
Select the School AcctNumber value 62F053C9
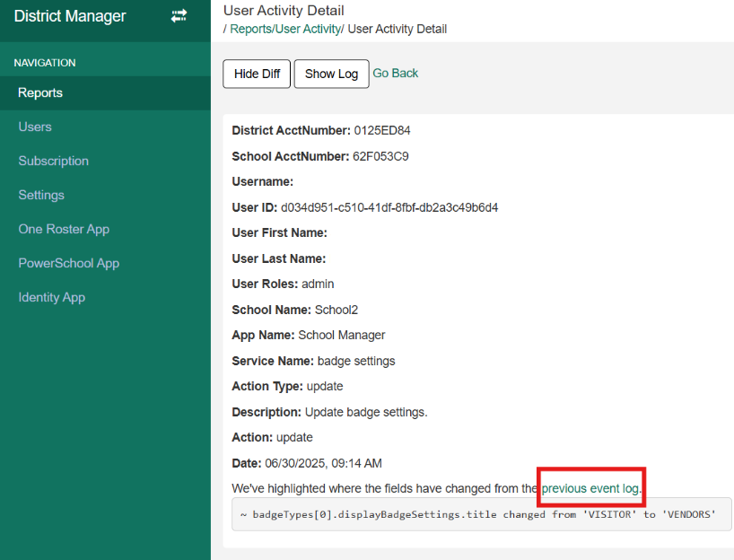click(x=380, y=156)
